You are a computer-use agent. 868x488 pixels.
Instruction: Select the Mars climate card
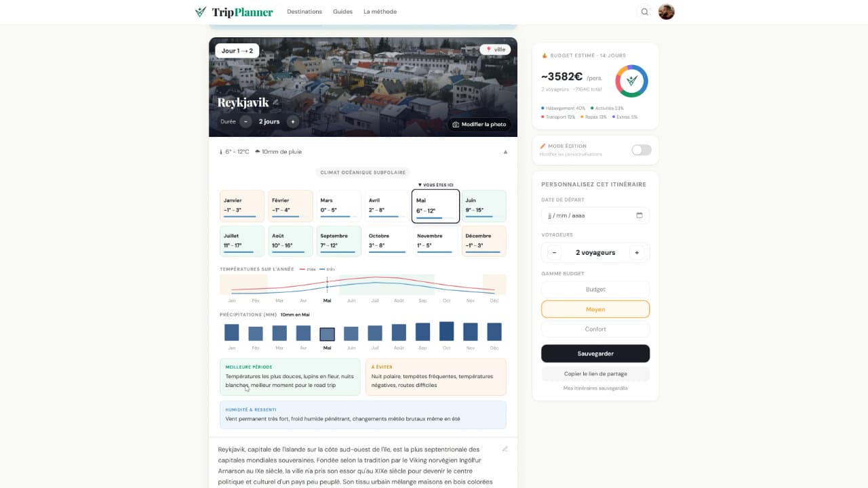pos(338,207)
